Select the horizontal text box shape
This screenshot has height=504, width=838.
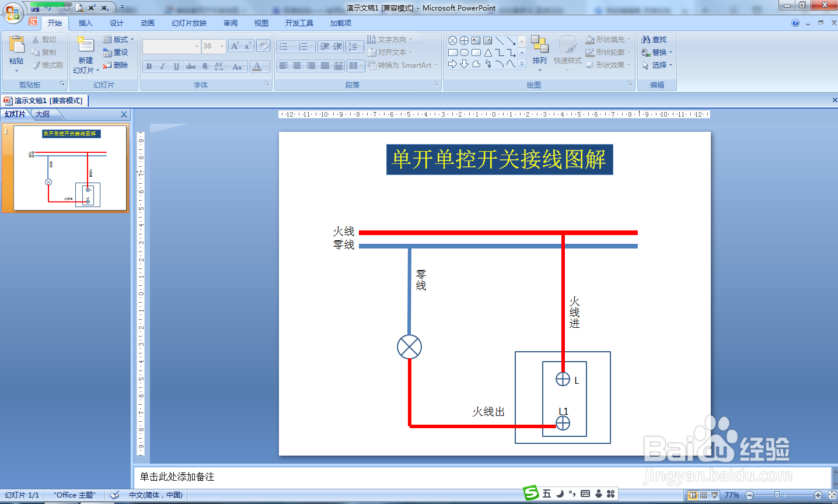pos(476,40)
